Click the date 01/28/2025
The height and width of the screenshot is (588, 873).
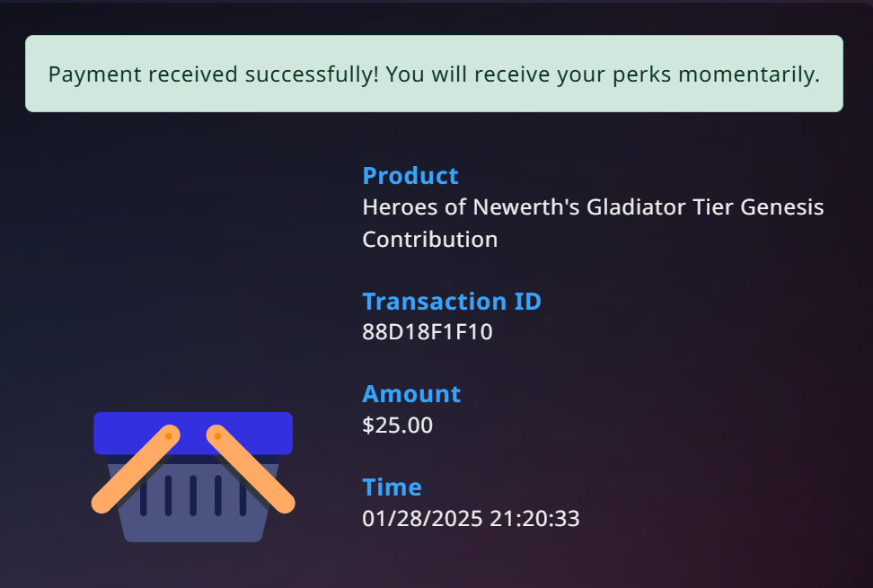pos(422,518)
